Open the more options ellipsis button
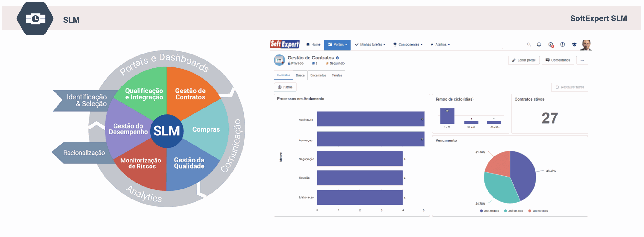Image resolution: width=644 pixels, height=237 pixels. click(582, 60)
